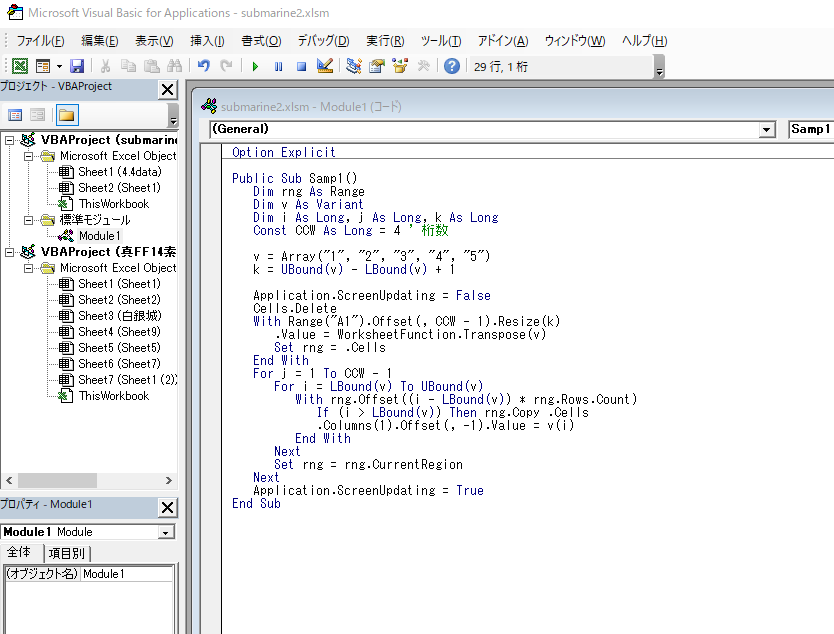Viewport: 834px width, 634px height.
Task: Open the デバッグ(D) menu
Action: coord(323,41)
